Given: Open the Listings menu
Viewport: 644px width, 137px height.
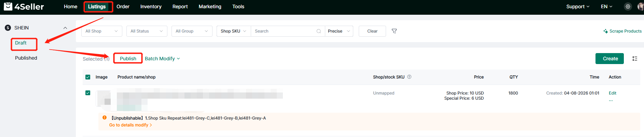Looking at the screenshot, I should tap(97, 7).
